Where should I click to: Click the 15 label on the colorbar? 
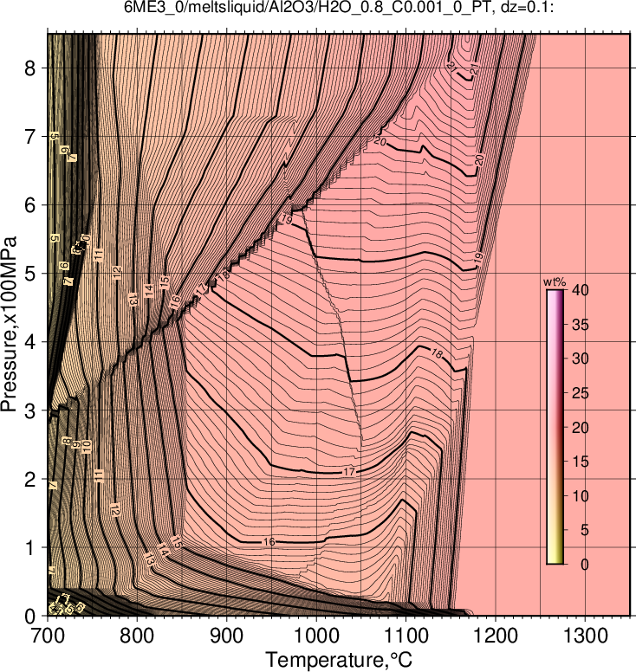point(581,462)
